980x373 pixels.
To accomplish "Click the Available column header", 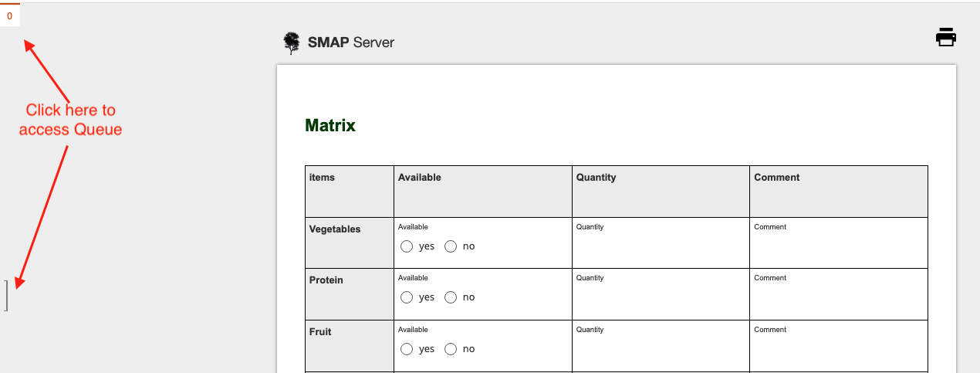I will tap(420, 178).
